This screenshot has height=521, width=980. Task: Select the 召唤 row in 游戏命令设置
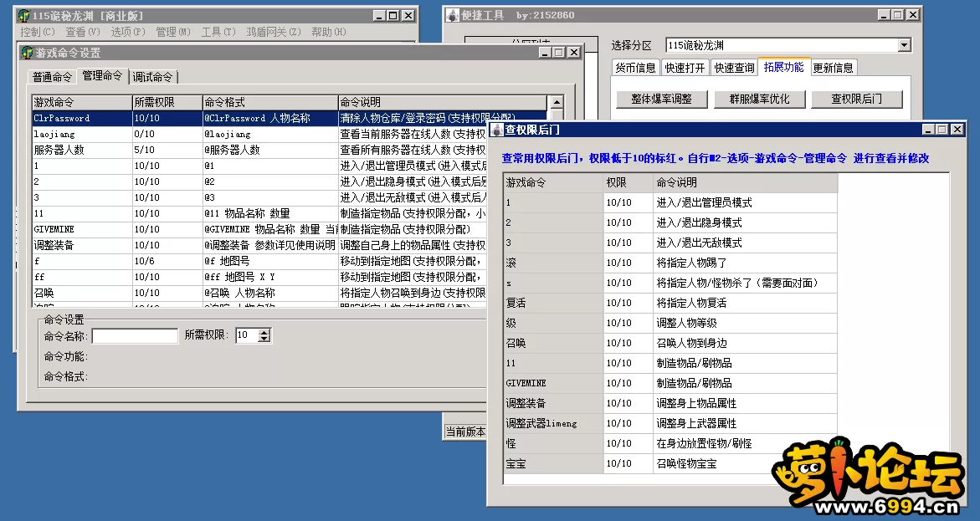click(259, 293)
